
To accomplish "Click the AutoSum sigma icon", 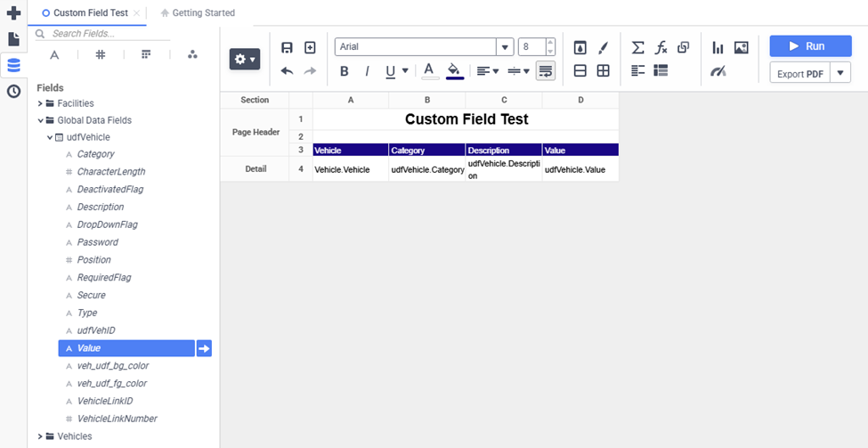I will tap(637, 47).
